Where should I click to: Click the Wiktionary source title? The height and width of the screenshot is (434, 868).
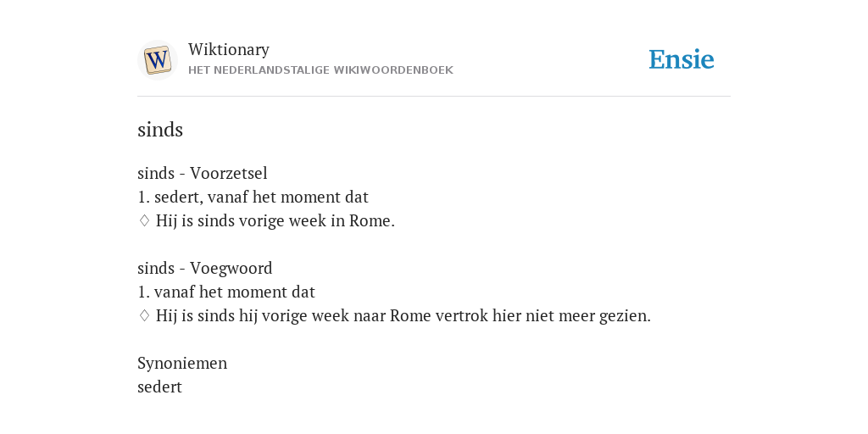click(229, 49)
